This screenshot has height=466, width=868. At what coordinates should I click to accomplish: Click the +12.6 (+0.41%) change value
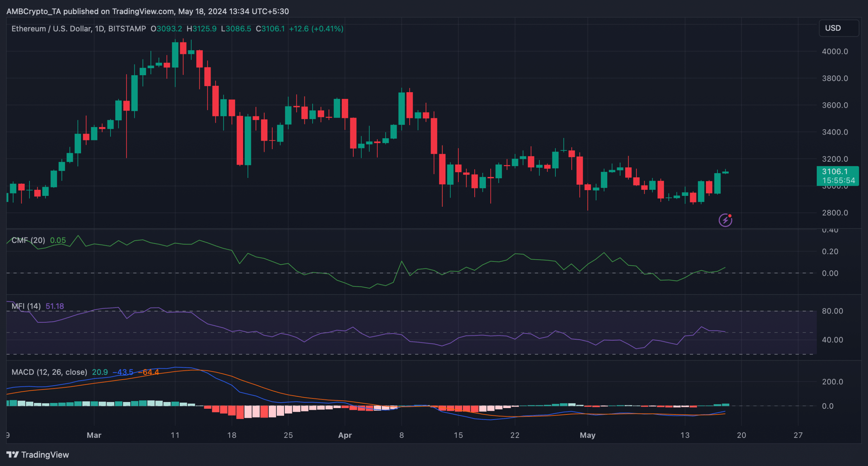[316, 29]
